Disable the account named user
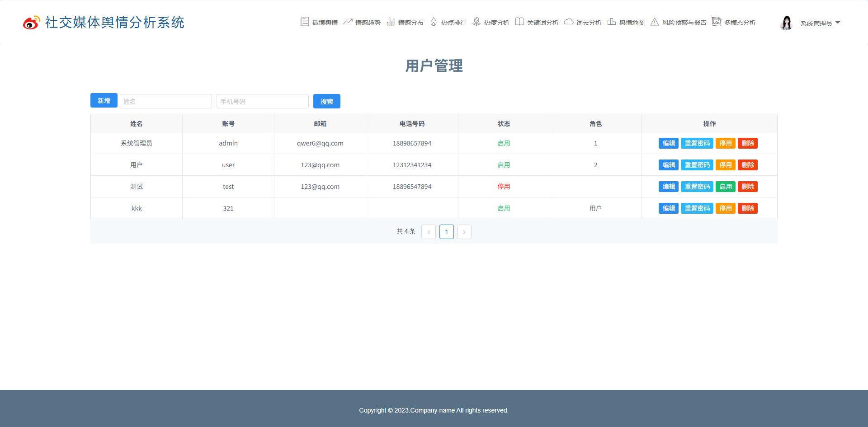Image resolution: width=868 pixels, height=427 pixels. coord(726,165)
